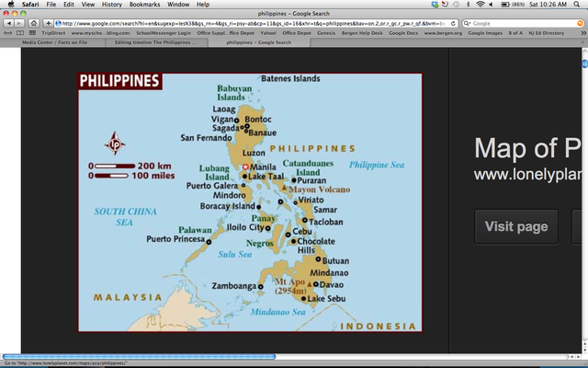Open Reading List glasses icon
Image resolution: width=588 pixels, height=368 pixels.
(7, 33)
